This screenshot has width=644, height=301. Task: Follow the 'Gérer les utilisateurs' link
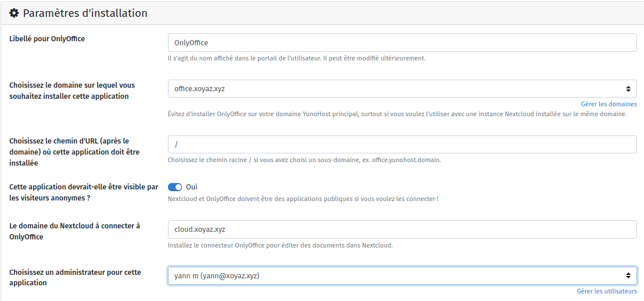tap(606, 291)
